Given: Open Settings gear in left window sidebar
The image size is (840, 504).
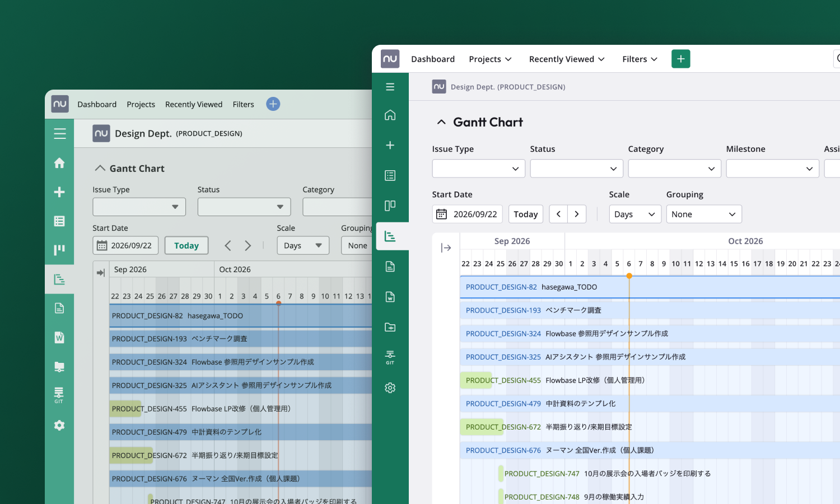Looking at the screenshot, I should pyautogui.click(x=59, y=426).
